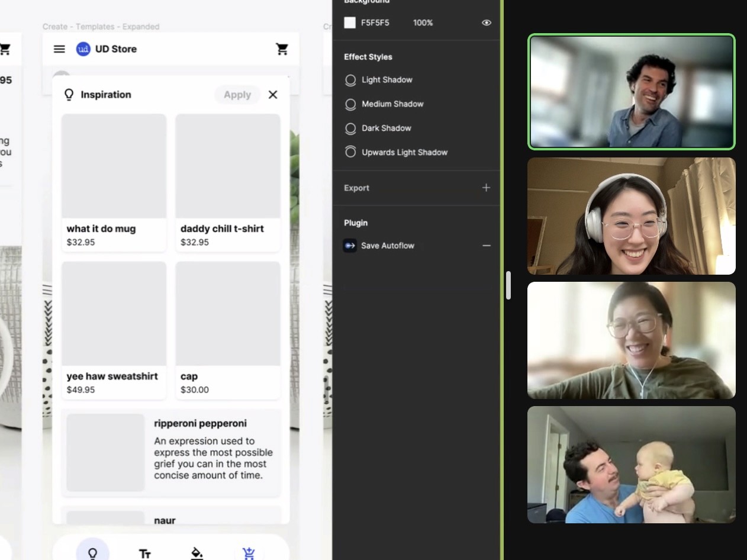Click the Light Shadow effect style icon
747x560 pixels.
(x=350, y=80)
